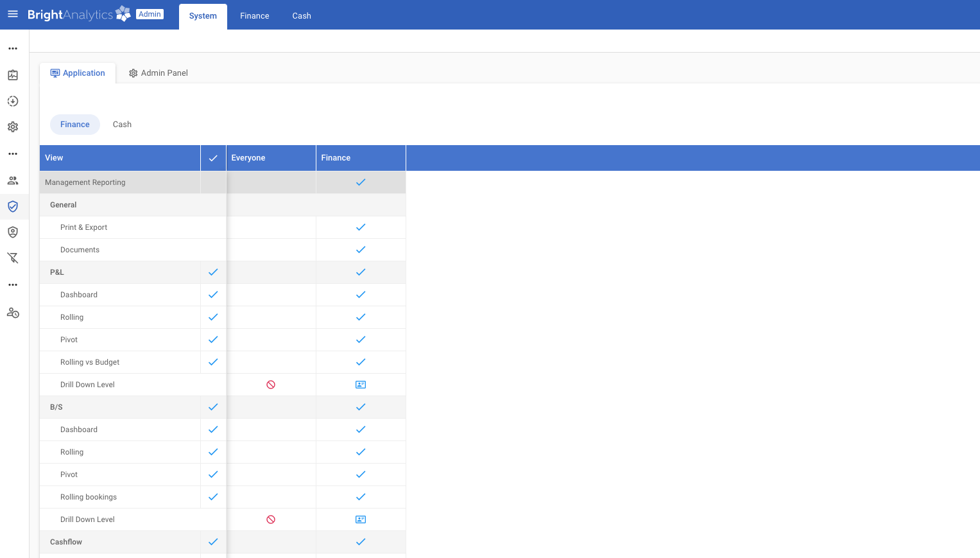Select the admin user security icon in the sidebar
This screenshot has height=558, width=980.
[13, 232]
